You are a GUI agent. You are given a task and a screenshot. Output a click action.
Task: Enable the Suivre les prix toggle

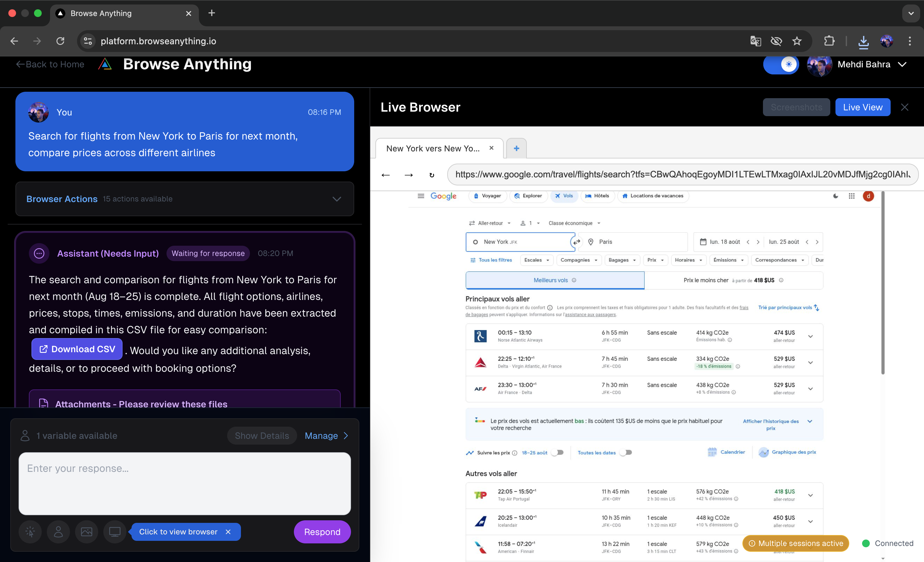coord(557,453)
